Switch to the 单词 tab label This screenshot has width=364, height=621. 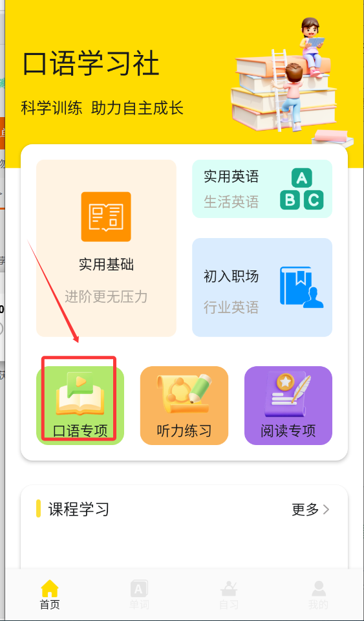click(139, 605)
